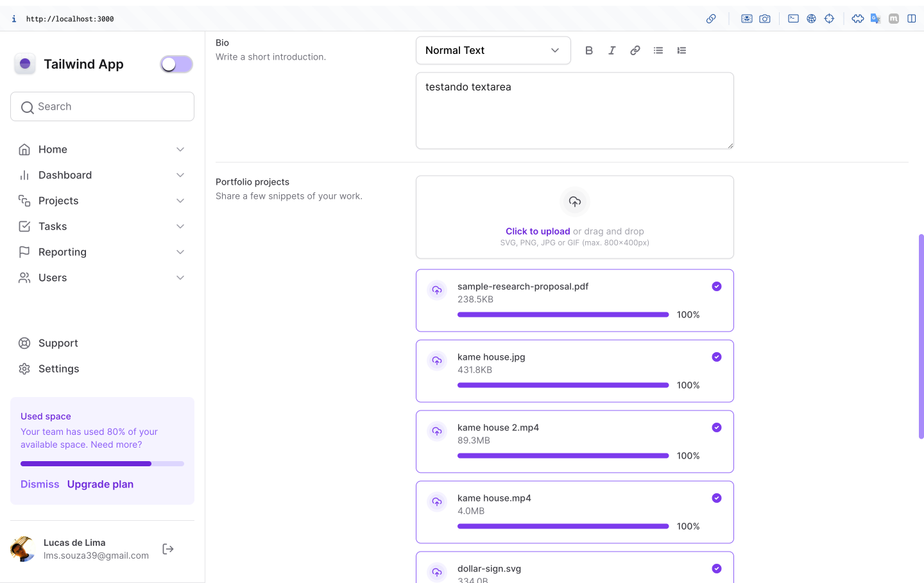Open the Normal Text style dropdown
The height and width of the screenshot is (583, 924).
[493, 51]
